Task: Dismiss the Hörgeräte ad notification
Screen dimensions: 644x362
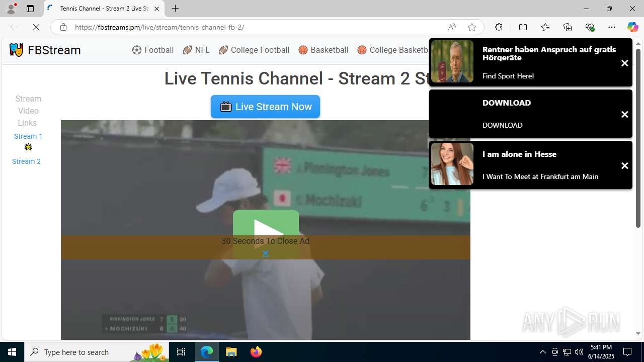Action: tap(624, 63)
